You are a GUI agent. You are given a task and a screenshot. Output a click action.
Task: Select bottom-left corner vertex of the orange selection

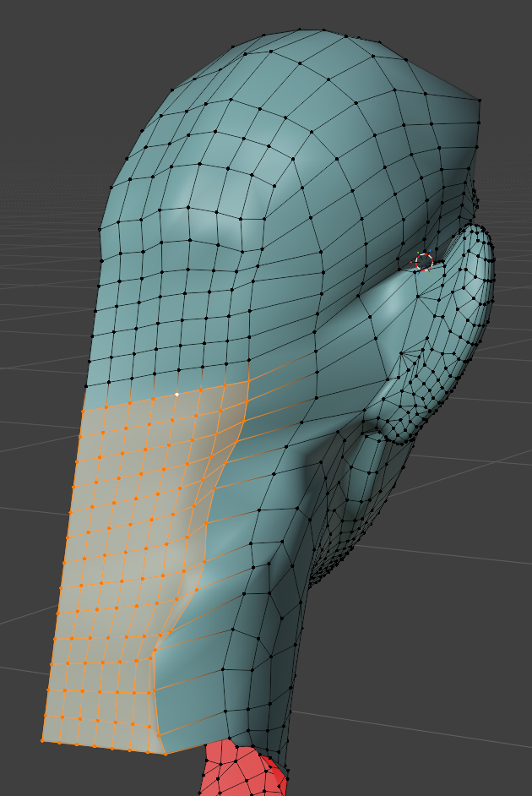tap(41, 741)
